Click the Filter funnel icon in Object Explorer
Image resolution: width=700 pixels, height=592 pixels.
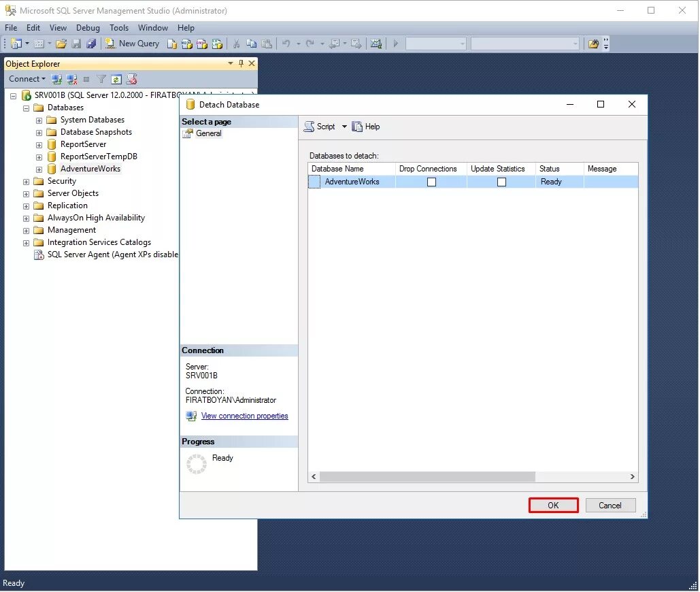point(101,80)
